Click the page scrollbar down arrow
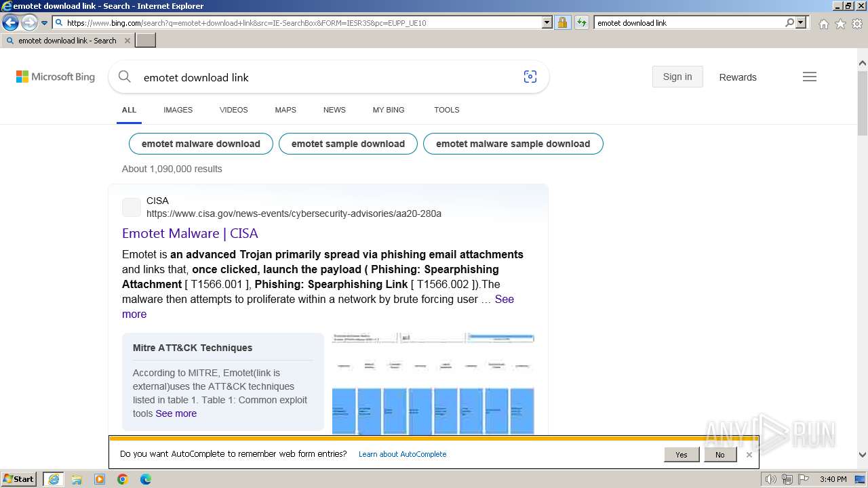Image resolution: width=868 pixels, height=488 pixels. (863, 455)
